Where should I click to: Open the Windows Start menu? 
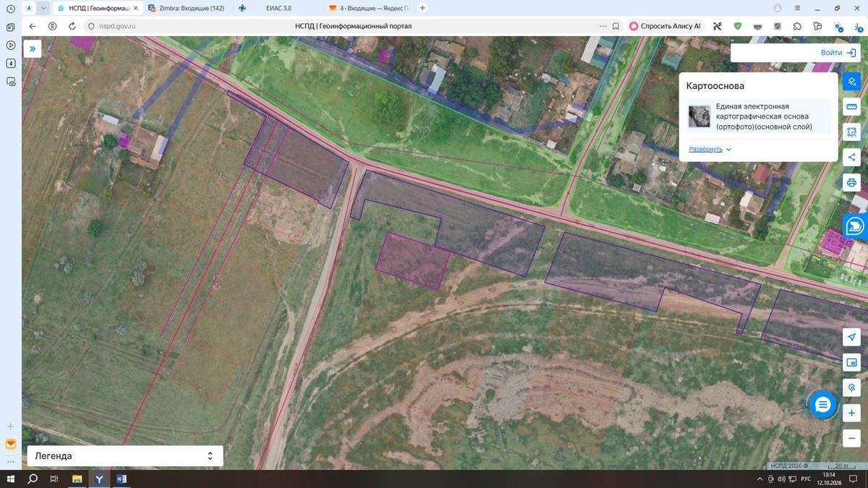pos(10,479)
